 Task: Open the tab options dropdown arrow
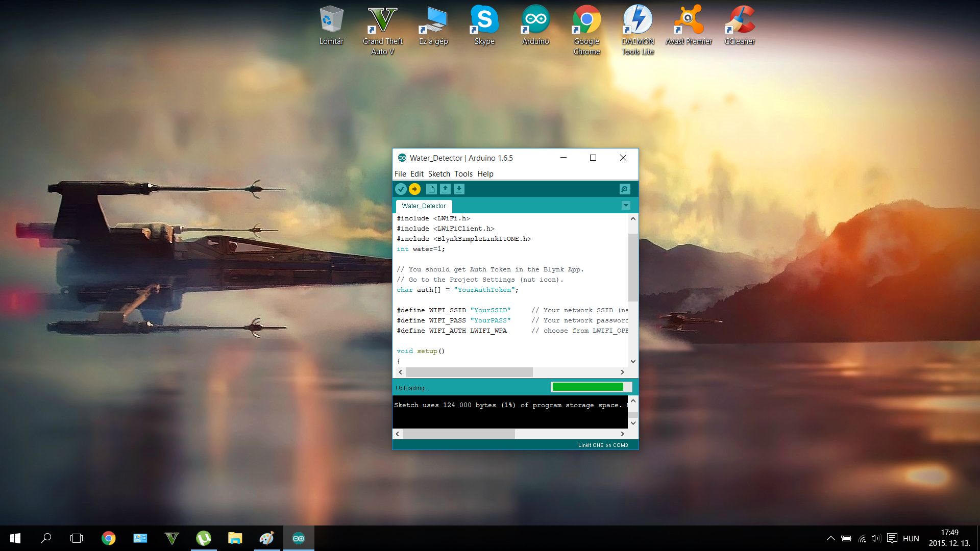point(626,206)
